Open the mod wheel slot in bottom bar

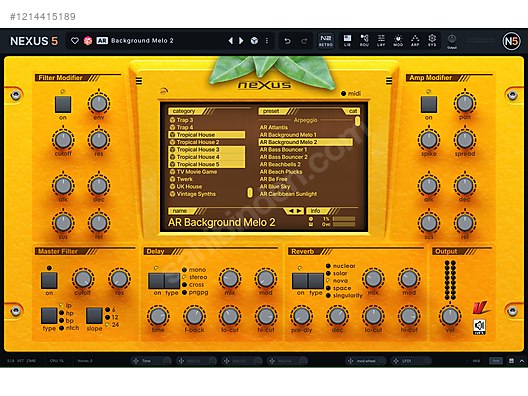[x=366, y=361]
